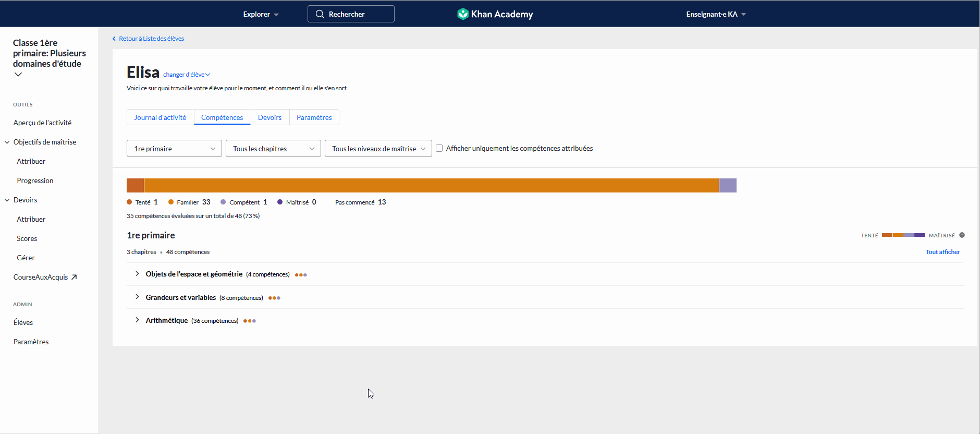
Task: Click the mastery dots beside Objets de l'espace
Action: pyautogui.click(x=301, y=275)
